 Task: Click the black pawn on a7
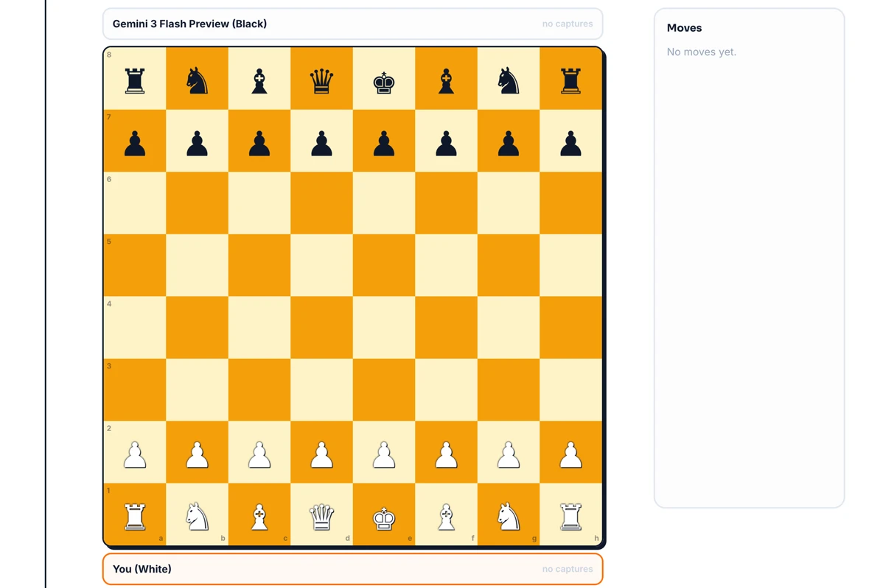click(x=135, y=143)
